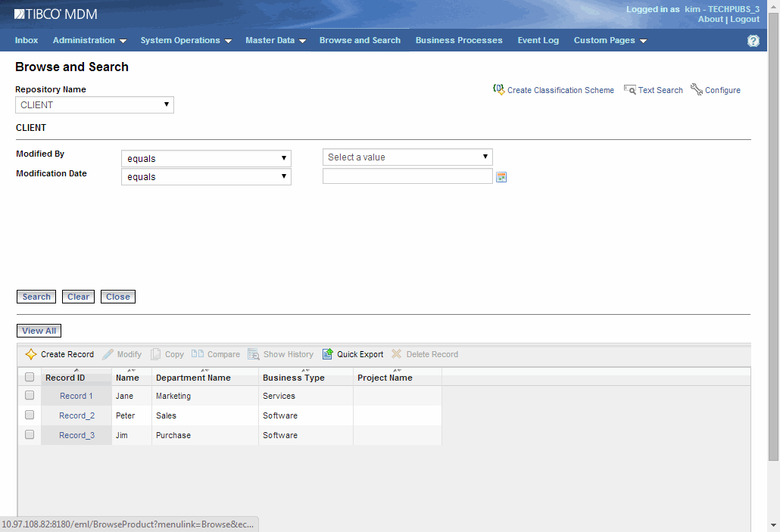Open the Record_3 link
780x532 pixels.
76,435
